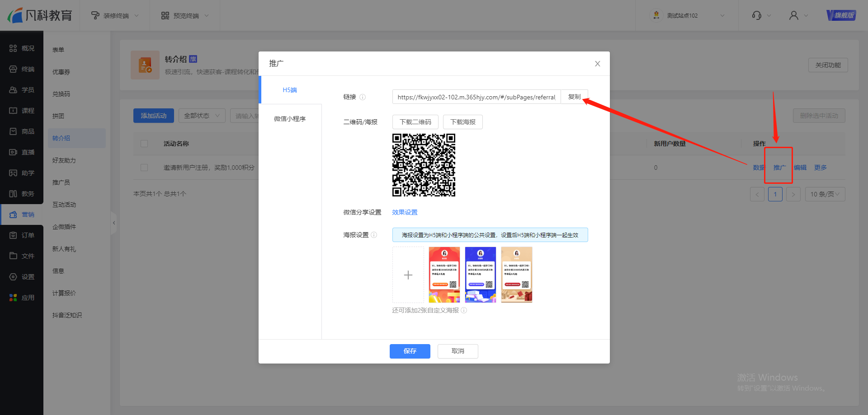Open the 概况 overview sidebar icon

click(13, 48)
